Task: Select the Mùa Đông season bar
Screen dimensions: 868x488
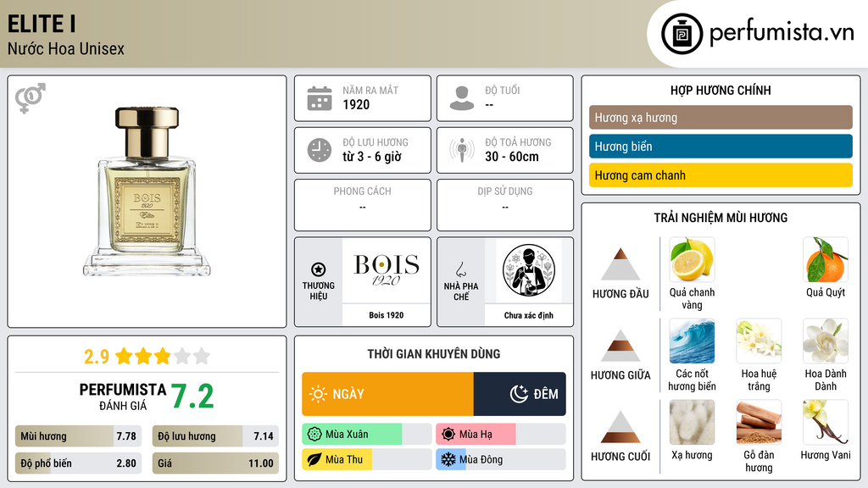Action: tap(501, 460)
